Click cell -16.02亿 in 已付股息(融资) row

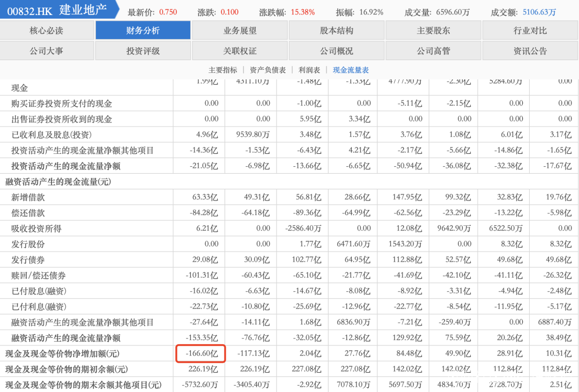[x=204, y=291]
